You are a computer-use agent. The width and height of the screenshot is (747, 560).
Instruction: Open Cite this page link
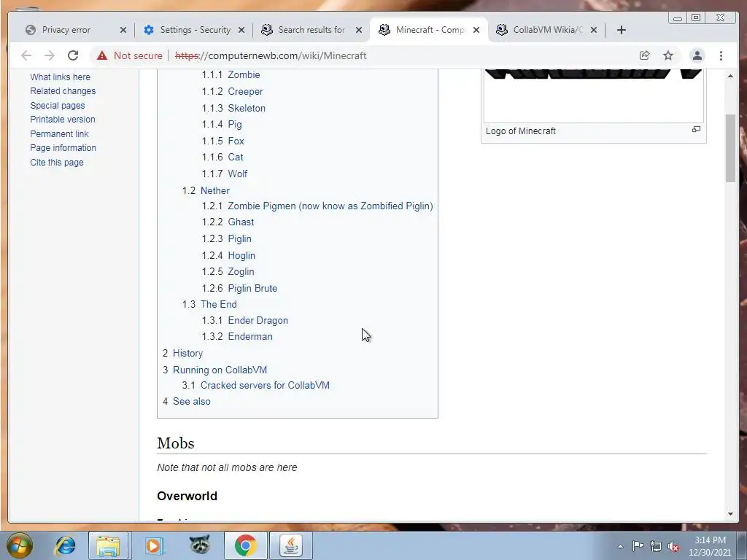point(57,163)
